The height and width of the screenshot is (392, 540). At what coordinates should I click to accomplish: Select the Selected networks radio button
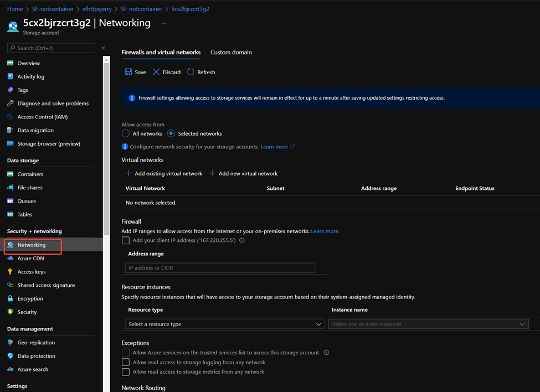(171, 133)
